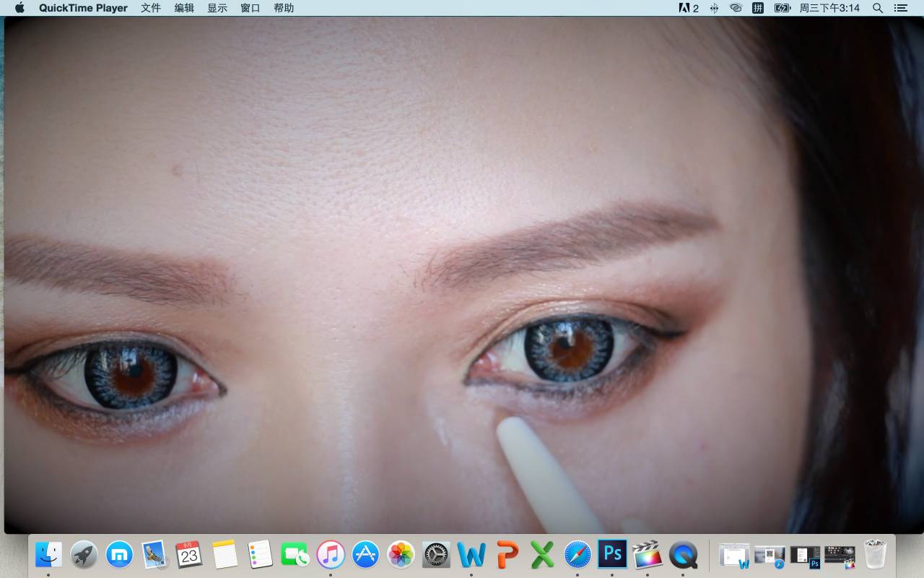The height and width of the screenshot is (578, 924).
Task: Restore the minimized Photoshop window in Dock
Action: [805, 556]
